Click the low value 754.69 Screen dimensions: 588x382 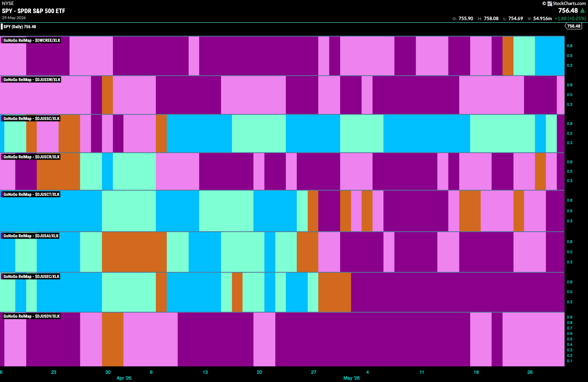[x=516, y=19]
